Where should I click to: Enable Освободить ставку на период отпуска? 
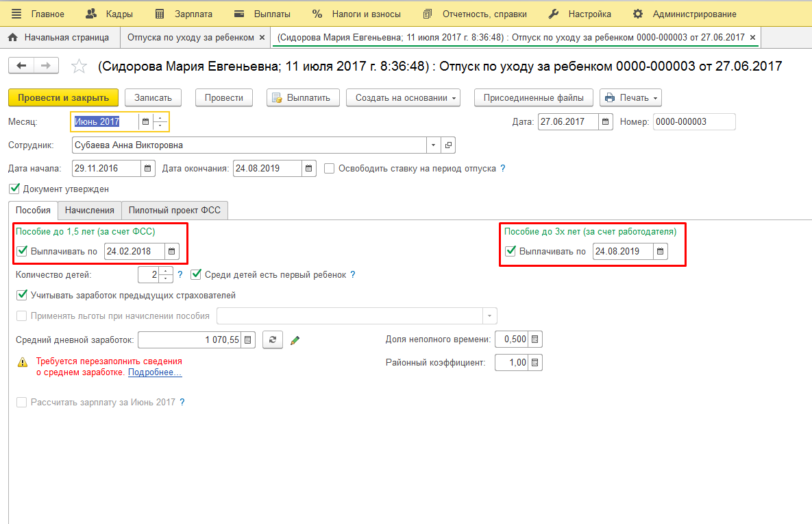(330, 168)
